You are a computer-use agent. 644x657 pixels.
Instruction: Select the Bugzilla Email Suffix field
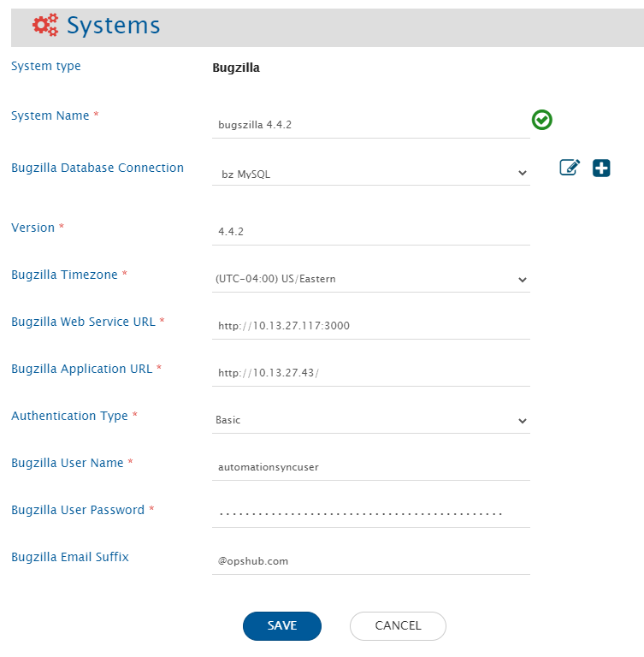click(370, 561)
